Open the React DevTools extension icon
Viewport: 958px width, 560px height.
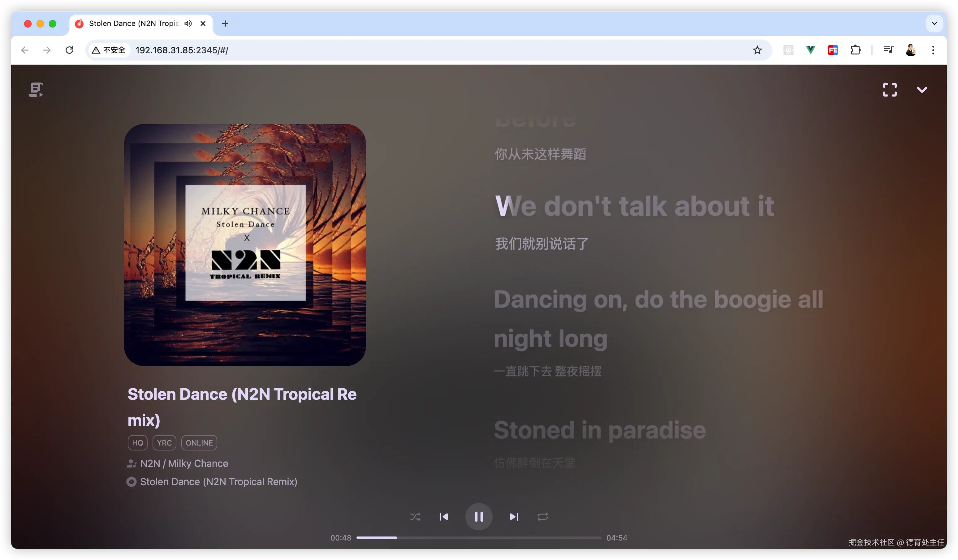tap(788, 50)
